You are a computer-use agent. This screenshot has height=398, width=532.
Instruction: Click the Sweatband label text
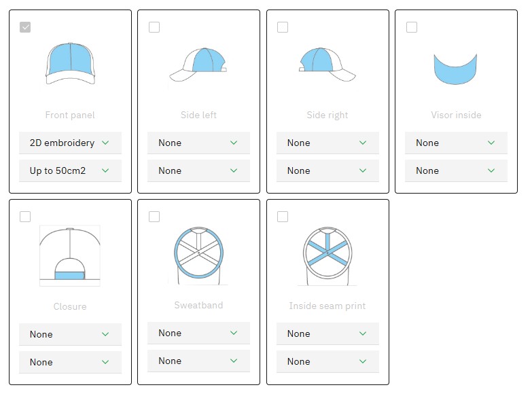(198, 306)
